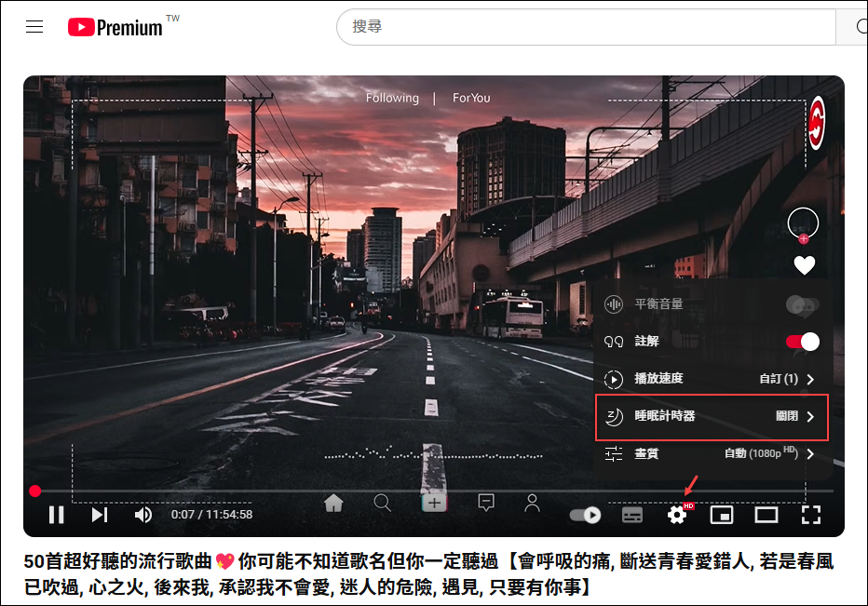The image size is (868, 606).
Task: Expand chevron beside 自訂 (1)
Action: point(810,379)
